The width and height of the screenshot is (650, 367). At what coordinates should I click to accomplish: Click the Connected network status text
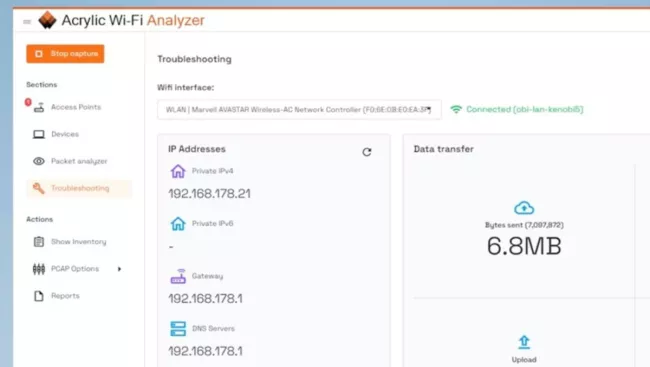coord(524,109)
